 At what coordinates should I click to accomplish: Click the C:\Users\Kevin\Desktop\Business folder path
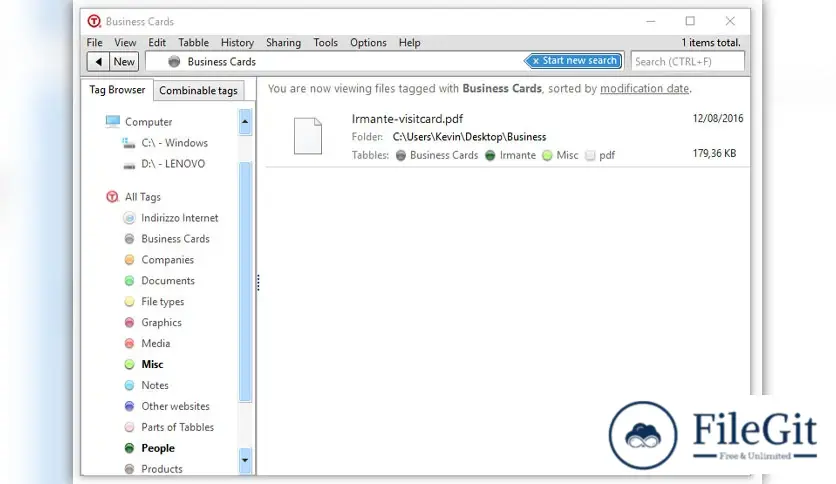point(469,137)
